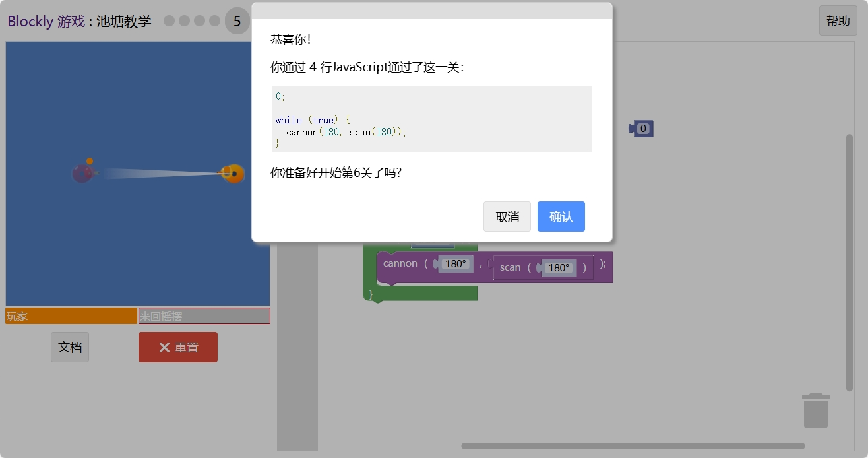Go to level 4 dot
Viewport: 868px width, 458px height.
click(x=214, y=21)
